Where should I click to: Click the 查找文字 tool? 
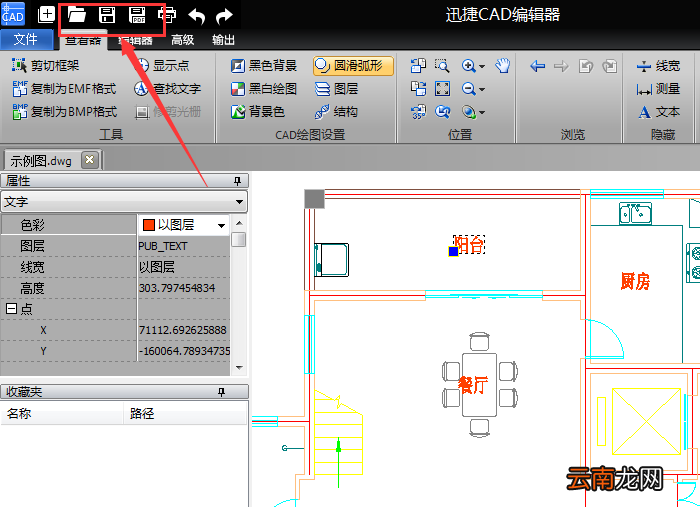coord(167,89)
